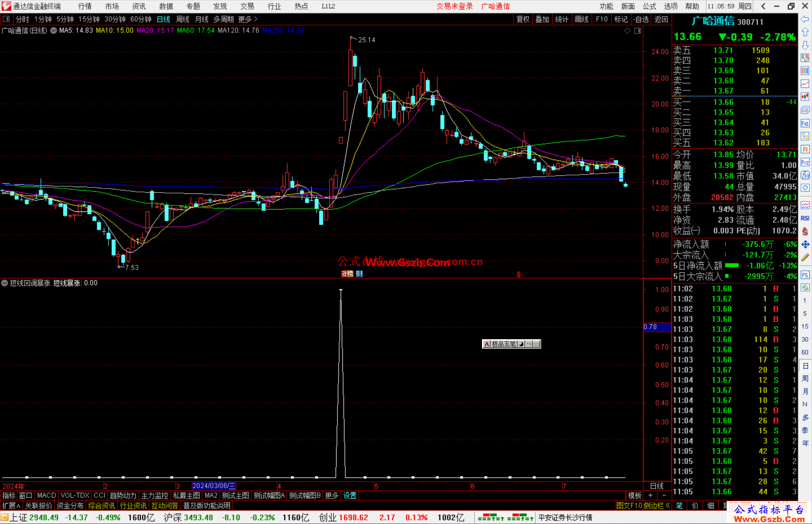
Task: Open the 叠加 overlay option
Action: [542, 19]
